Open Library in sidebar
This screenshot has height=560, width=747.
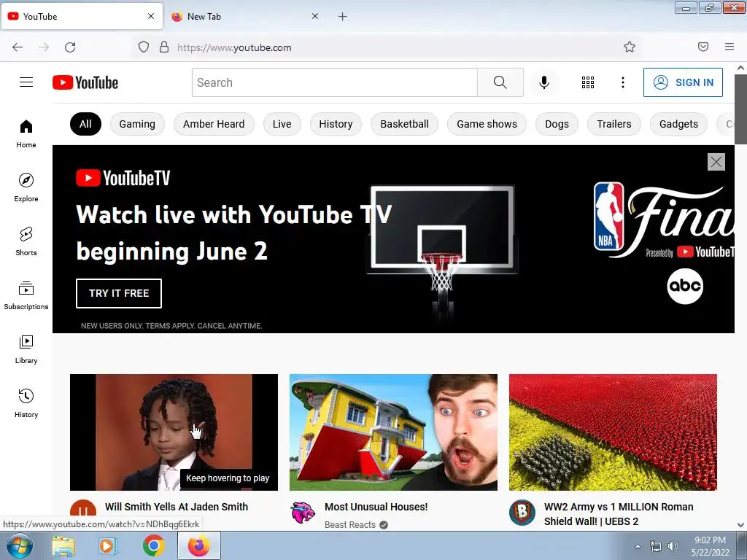point(26,349)
